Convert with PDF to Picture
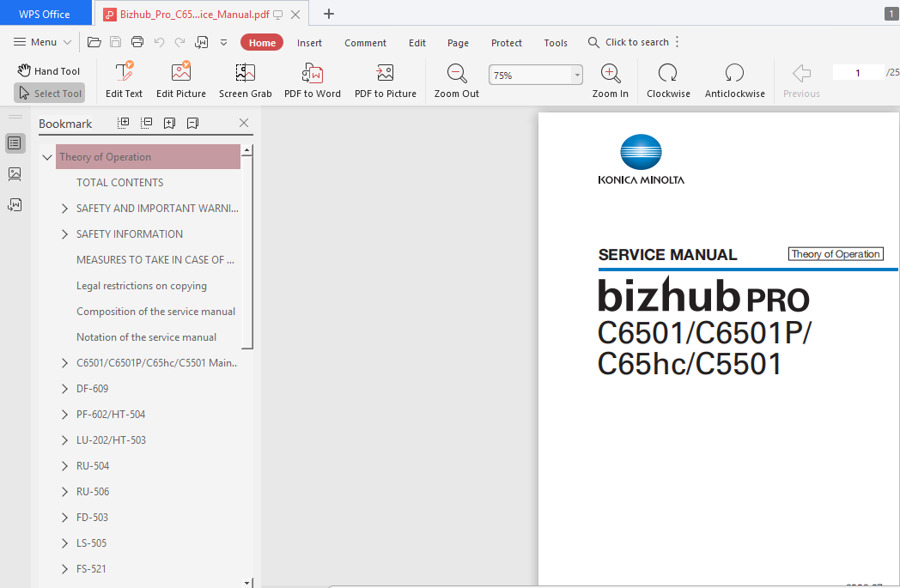 [x=385, y=81]
